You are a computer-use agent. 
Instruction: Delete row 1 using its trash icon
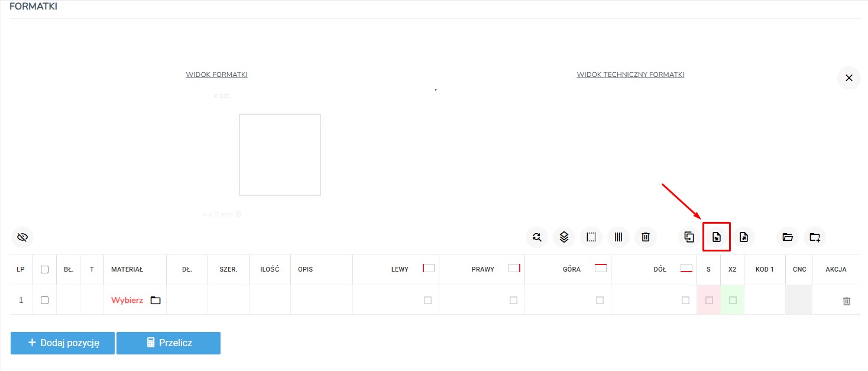846,301
